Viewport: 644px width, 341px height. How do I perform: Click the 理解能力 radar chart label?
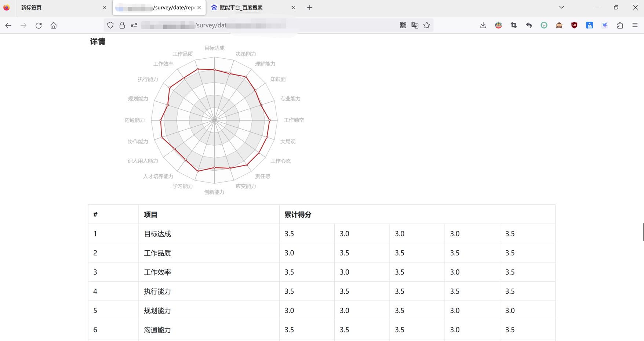coord(265,64)
